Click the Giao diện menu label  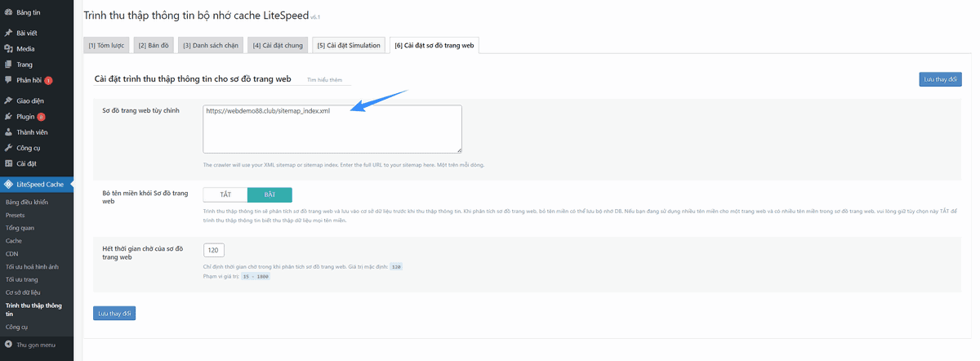[x=30, y=101]
